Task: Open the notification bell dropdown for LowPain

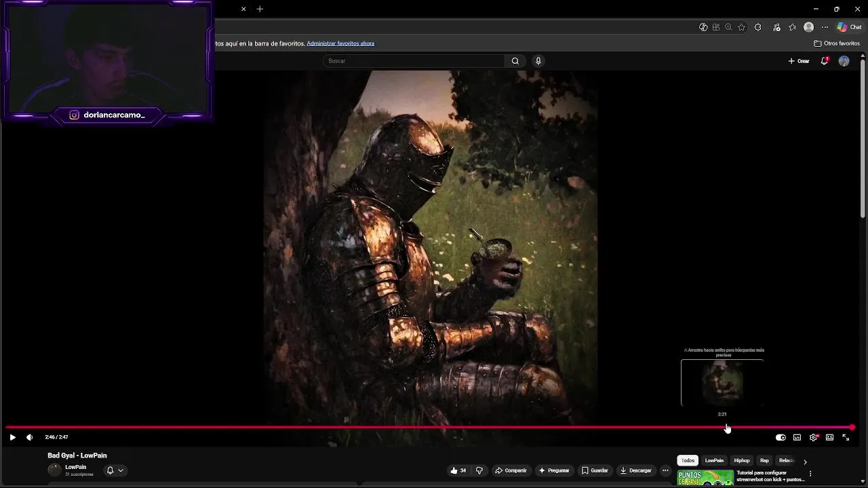Action: point(115,470)
